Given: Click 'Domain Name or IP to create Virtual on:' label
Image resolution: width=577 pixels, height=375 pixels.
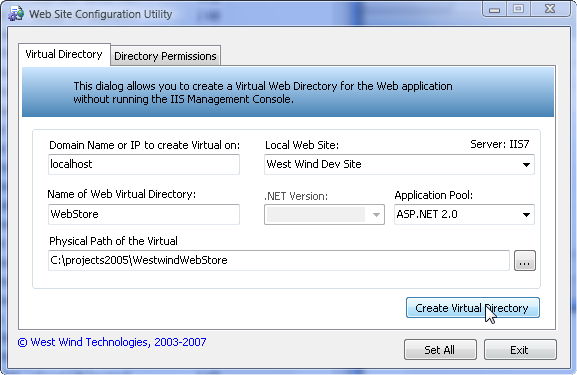Looking at the screenshot, I should [144, 145].
